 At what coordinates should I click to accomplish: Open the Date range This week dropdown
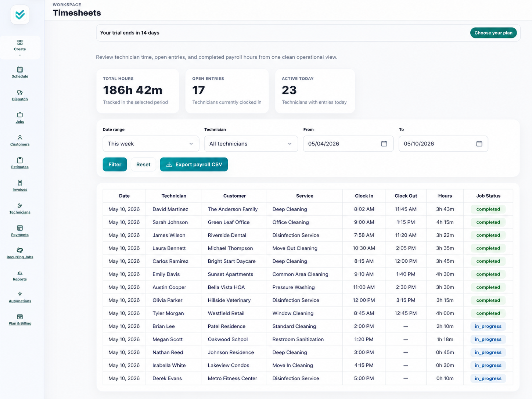(151, 144)
